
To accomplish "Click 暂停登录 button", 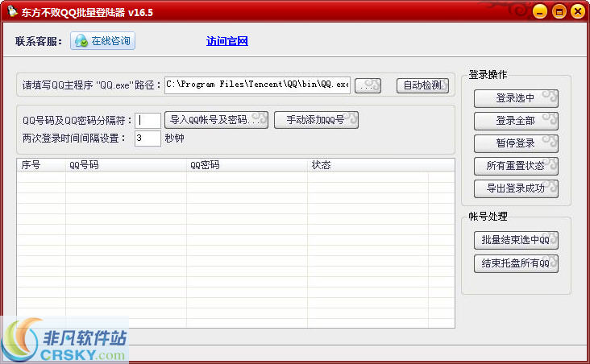I will (x=516, y=143).
